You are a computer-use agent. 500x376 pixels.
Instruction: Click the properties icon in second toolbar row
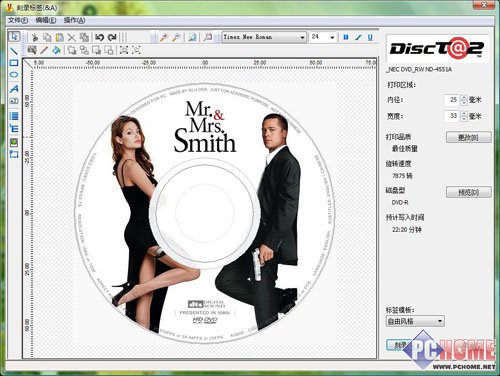[32, 50]
